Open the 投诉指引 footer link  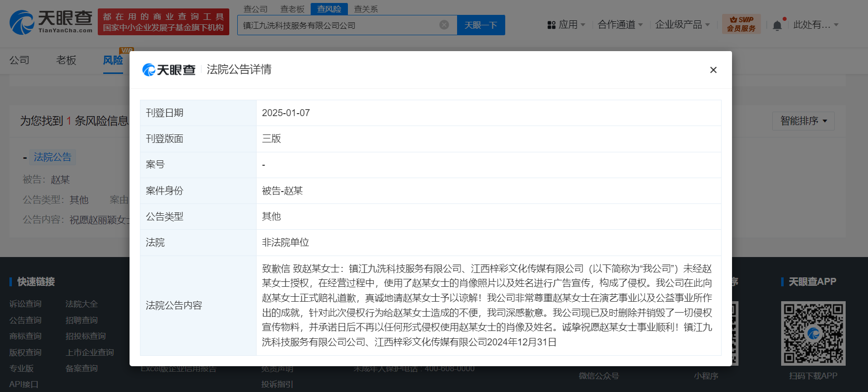pyautogui.click(x=277, y=384)
